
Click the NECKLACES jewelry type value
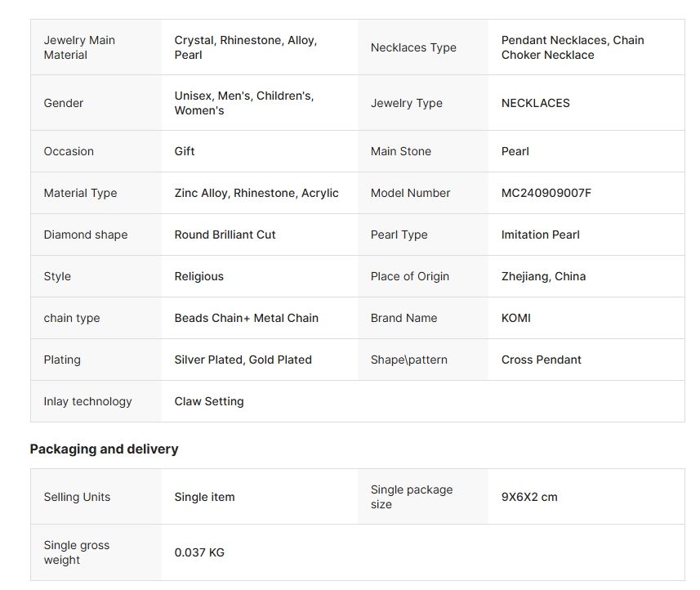(535, 103)
